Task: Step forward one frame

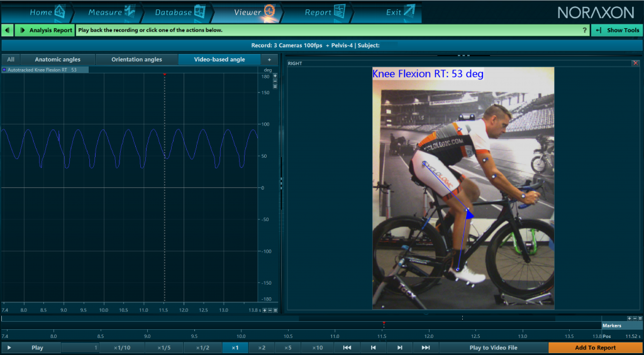Action: click(399, 347)
